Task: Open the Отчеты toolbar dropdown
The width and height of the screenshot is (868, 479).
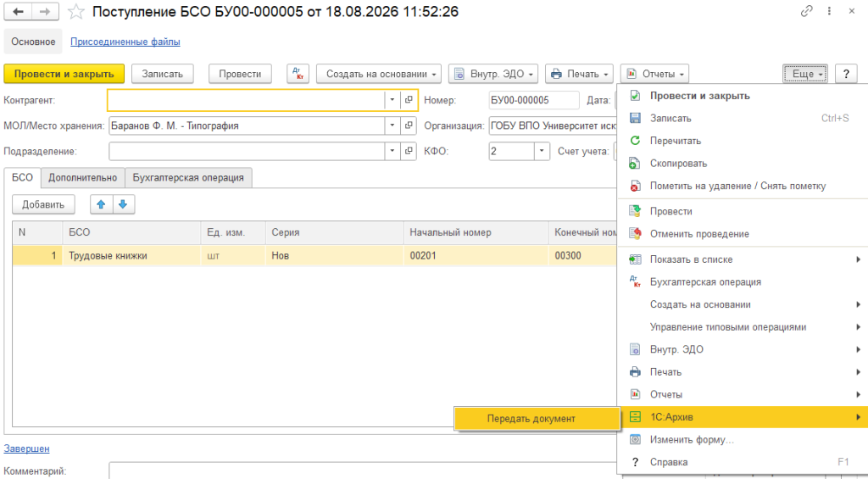Action: pos(655,74)
